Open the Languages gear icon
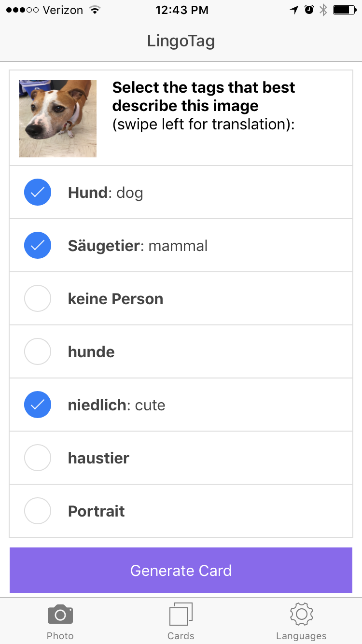This screenshot has height=644, width=362. coord(302,614)
